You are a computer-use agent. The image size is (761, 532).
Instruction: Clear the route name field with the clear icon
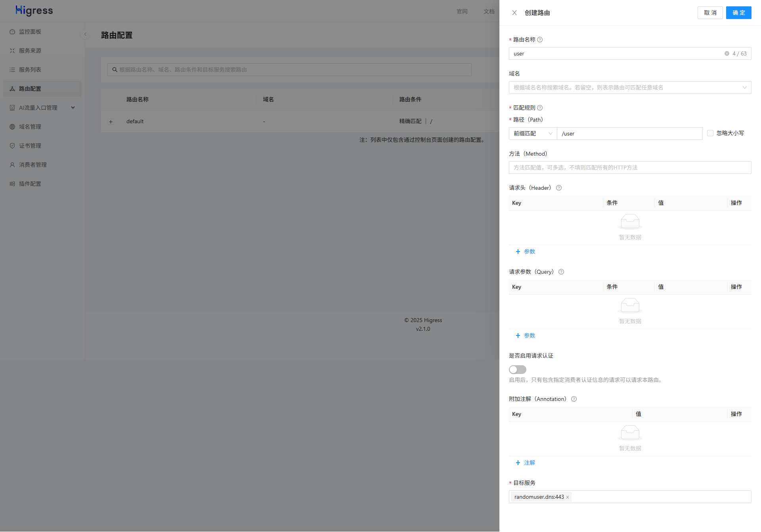coord(727,53)
